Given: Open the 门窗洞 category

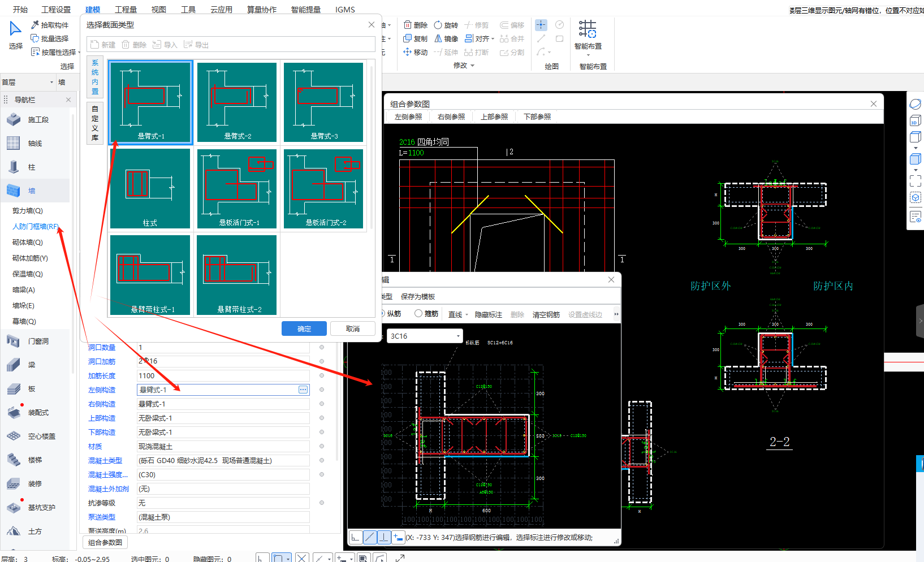Looking at the screenshot, I should tap(35, 341).
